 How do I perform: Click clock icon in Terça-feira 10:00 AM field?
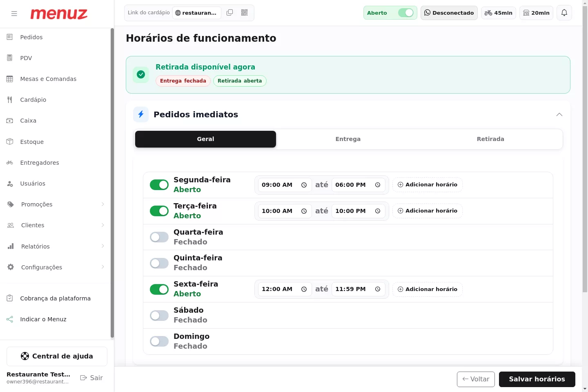tap(304, 211)
